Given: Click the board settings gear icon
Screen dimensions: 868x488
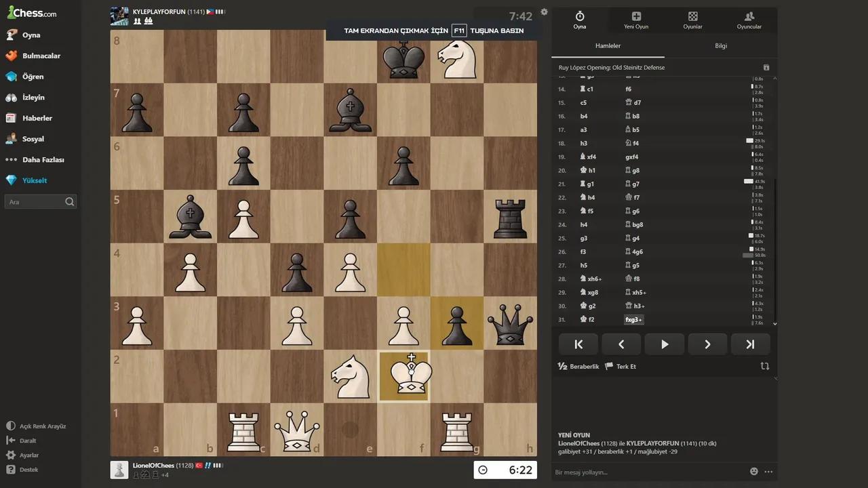Looking at the screenshot, I should (x=544, y=12).
